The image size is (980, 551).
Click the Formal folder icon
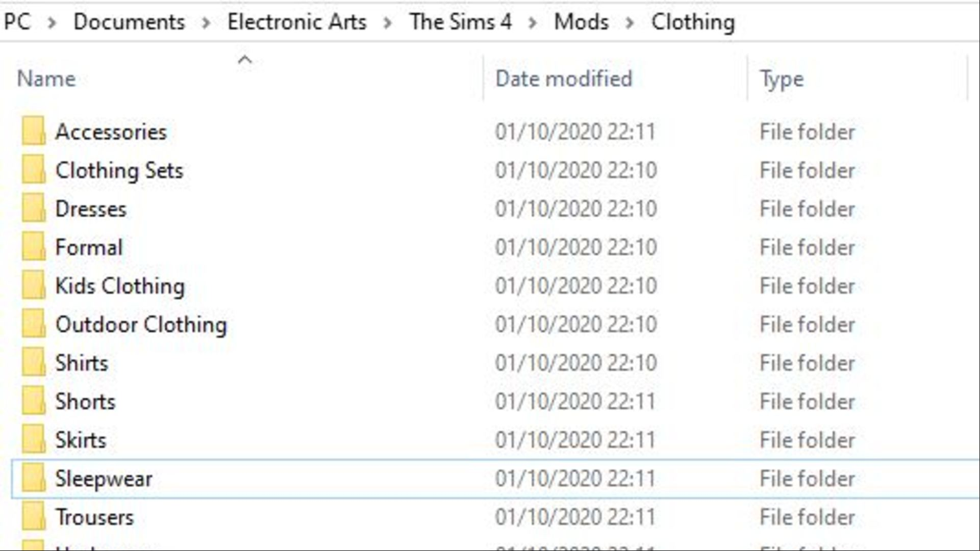(34, 247)
